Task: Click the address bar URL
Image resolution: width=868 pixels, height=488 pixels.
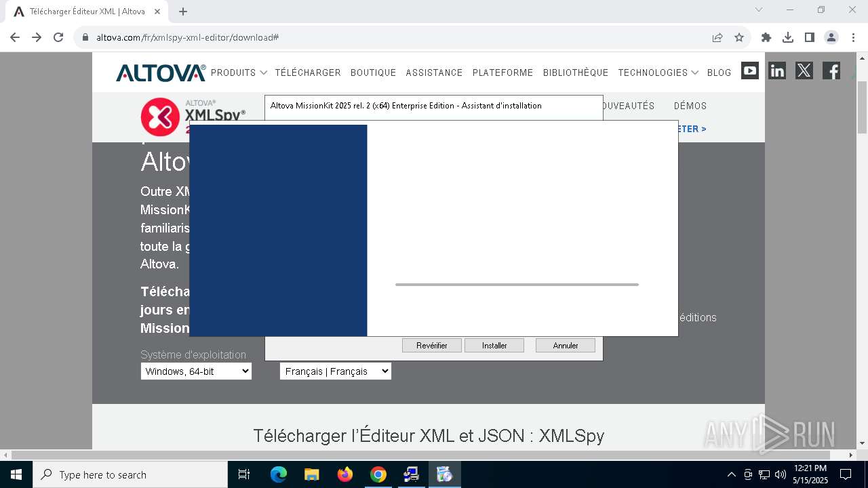Action: pos(188,37)
